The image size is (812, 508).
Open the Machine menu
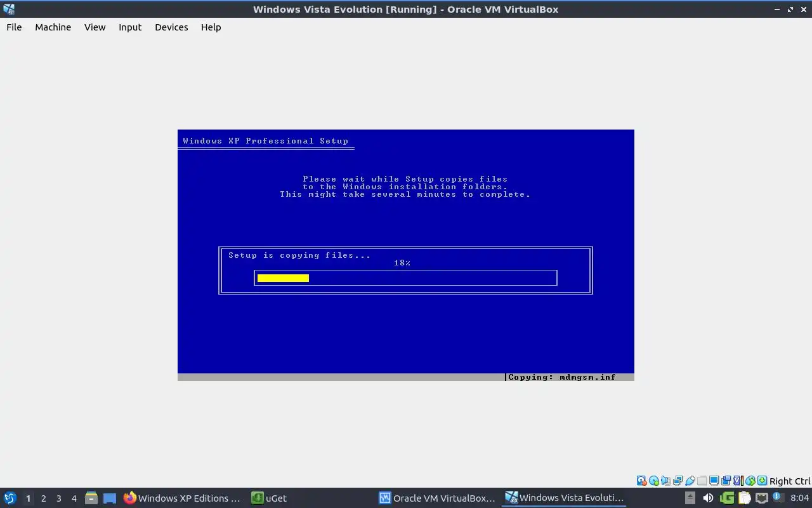(x=53, y=27)
